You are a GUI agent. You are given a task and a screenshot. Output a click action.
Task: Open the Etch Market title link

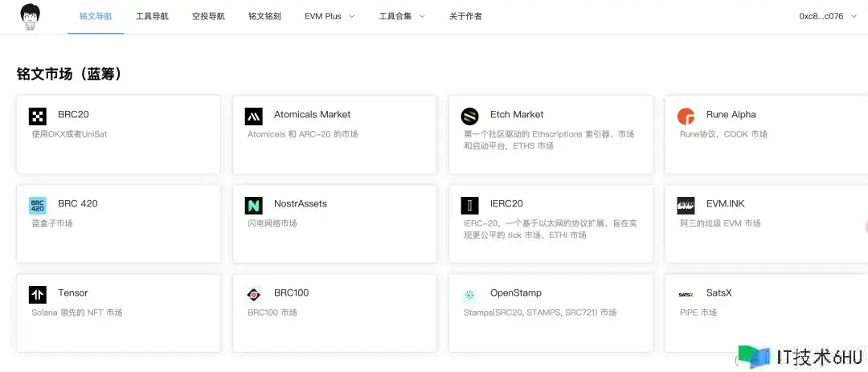pos(517,115)
